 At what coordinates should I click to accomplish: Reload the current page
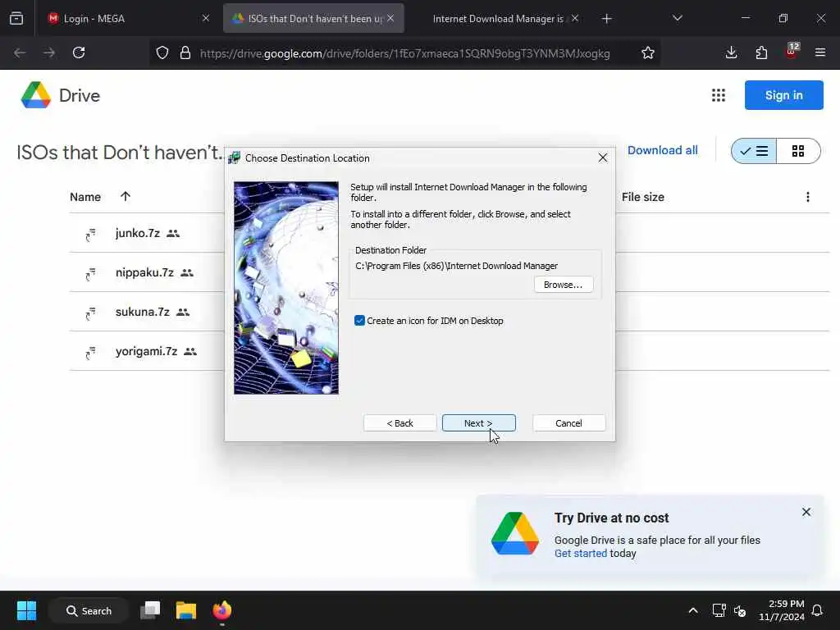click(79, 52)
